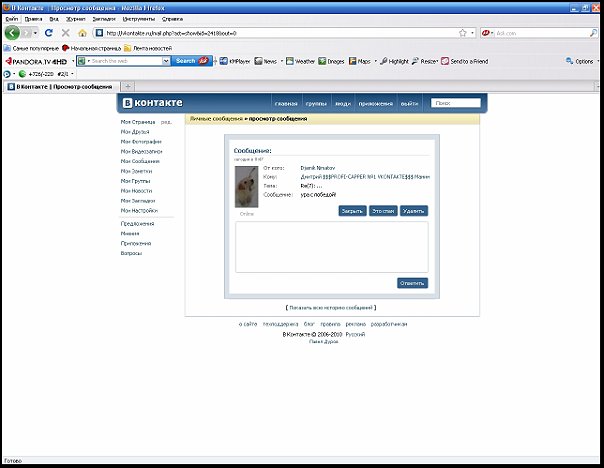Go to the browser Home icon
Viewport: 604px width, 468px height.
[x=82, y=33]
